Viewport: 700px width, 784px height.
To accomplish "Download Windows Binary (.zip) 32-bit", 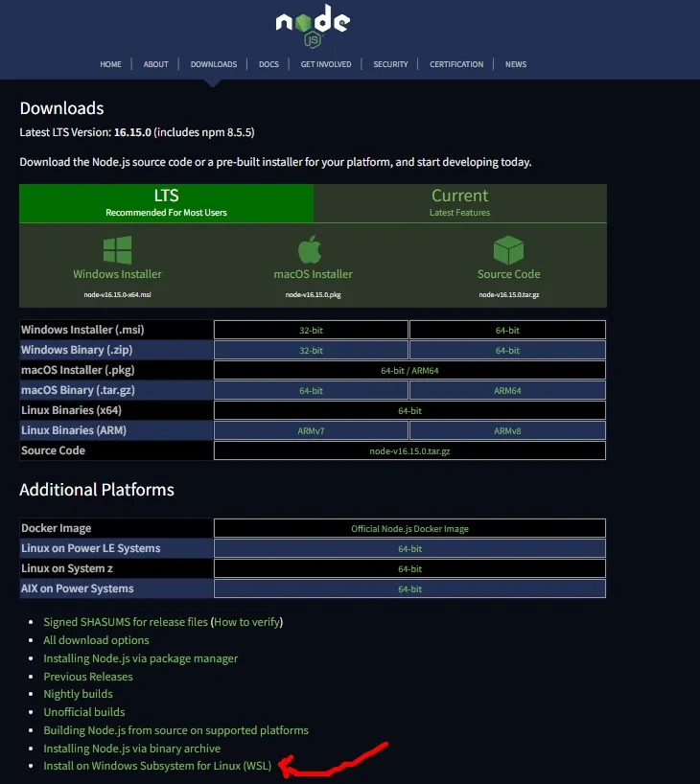I will [311, 351].
